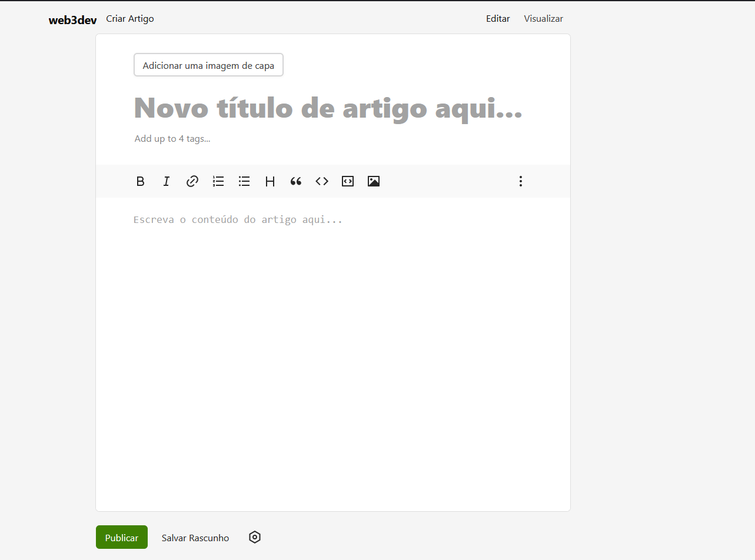
Task: Publish the article with the Publicar button
Action: pos(121,537)
